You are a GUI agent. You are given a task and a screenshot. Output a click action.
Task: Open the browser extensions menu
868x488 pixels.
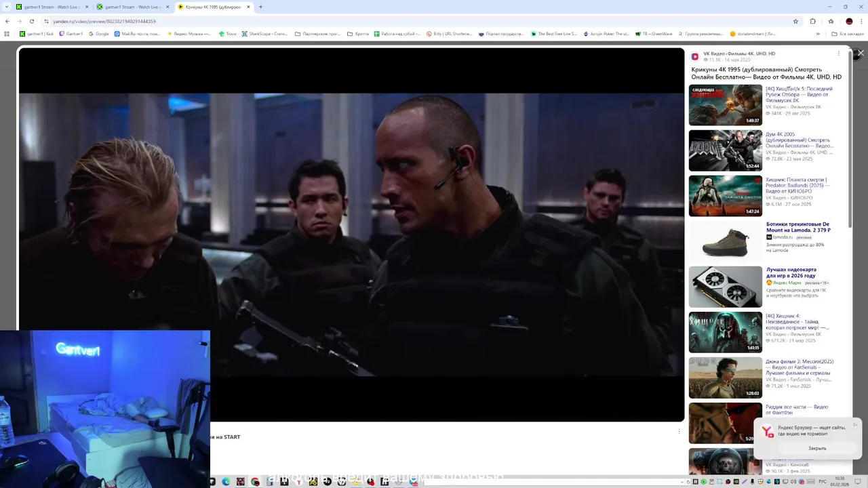812,21
